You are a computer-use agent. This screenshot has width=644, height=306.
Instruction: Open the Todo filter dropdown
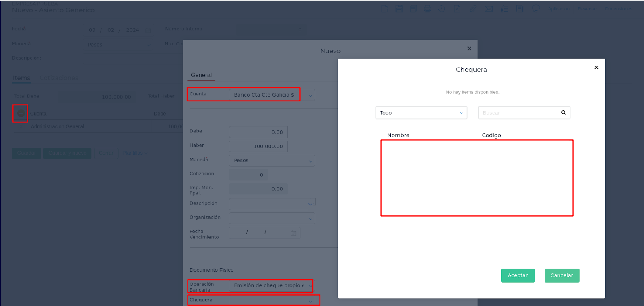coord(421,113)
